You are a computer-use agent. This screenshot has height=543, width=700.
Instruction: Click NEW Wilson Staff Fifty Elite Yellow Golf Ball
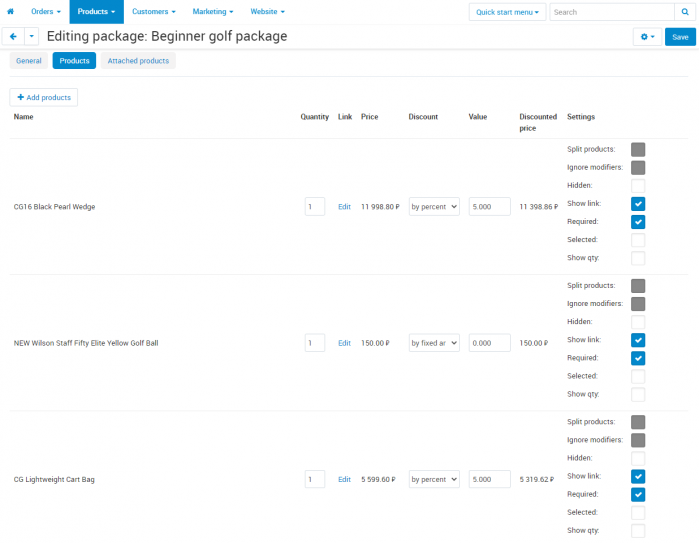pyautogui.click(x=86, y=343)
